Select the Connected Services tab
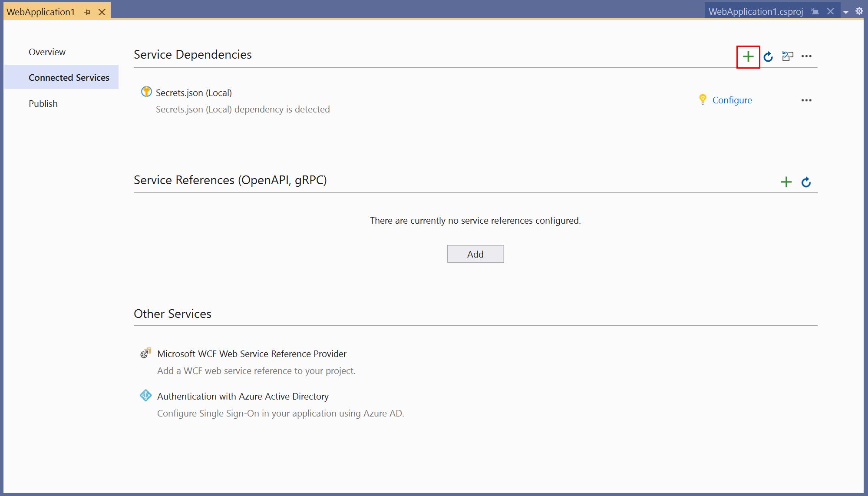 point(69,77)
